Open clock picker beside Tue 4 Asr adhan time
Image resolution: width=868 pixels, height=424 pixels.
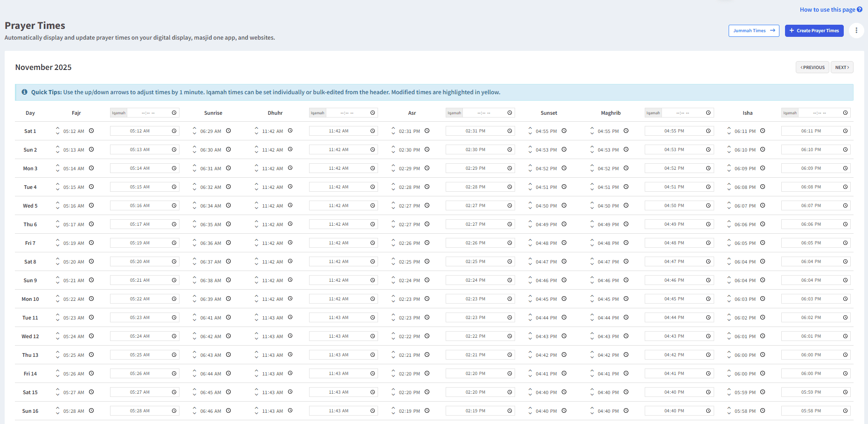[427, 187]
